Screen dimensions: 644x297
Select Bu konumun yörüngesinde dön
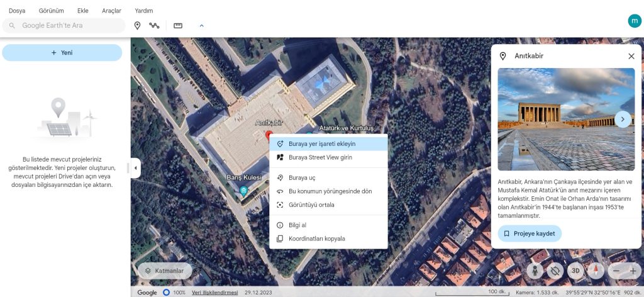coord(328,191)
